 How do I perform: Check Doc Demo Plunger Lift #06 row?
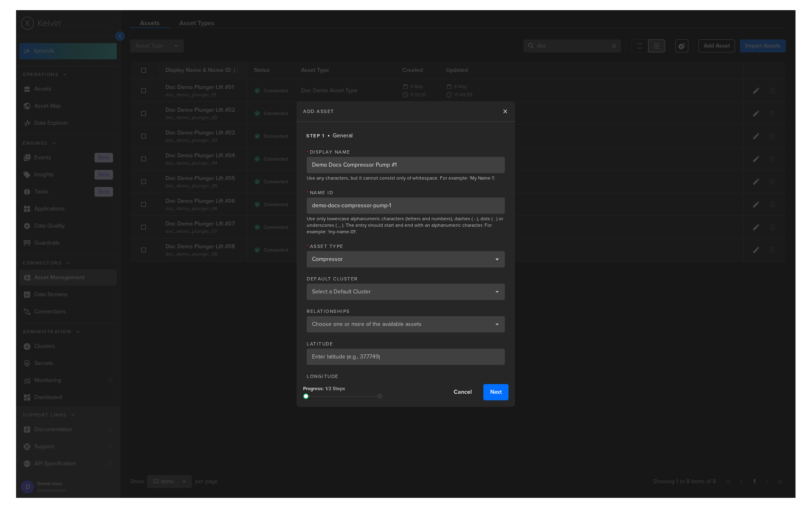143,204
